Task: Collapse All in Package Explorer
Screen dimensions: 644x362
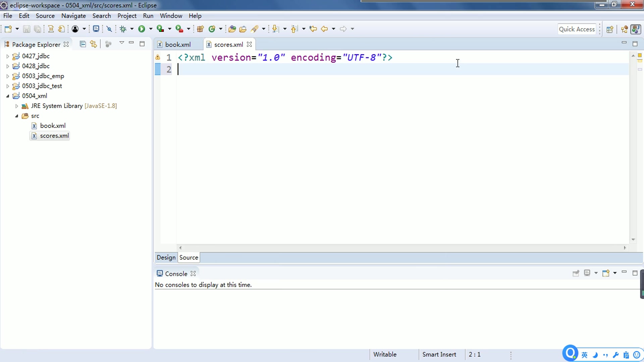Action: 83,44
